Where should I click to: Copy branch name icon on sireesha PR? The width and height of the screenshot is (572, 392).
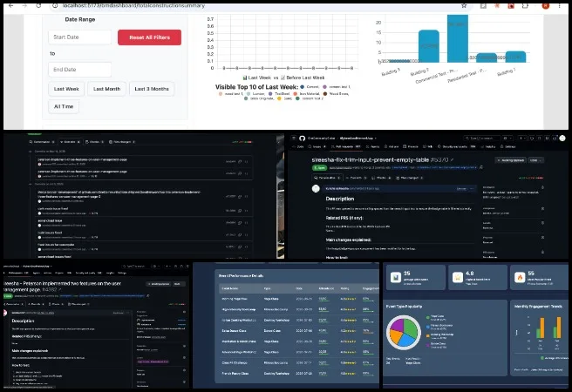pyautogui.click(x=481, y=167)
